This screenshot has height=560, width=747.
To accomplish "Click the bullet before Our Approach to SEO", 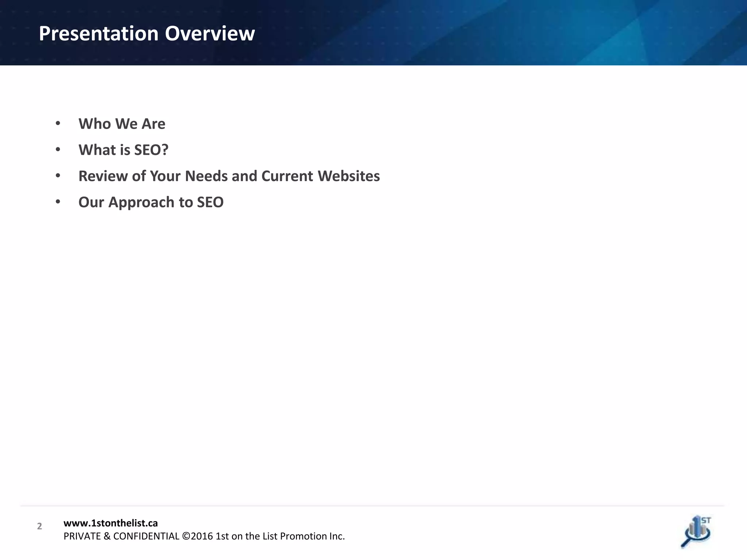I will click(58, 202).
